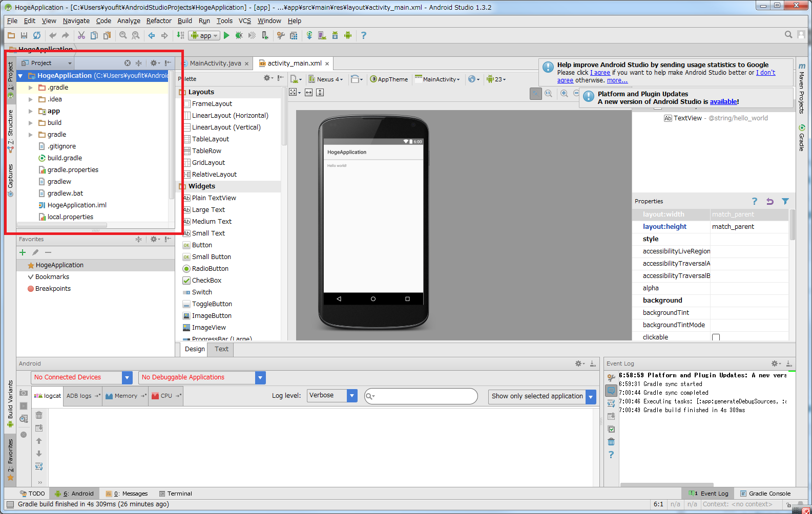Open the SDK Manager toolbar icon
The height and width of the screenshot is (514, 812).
335,35
